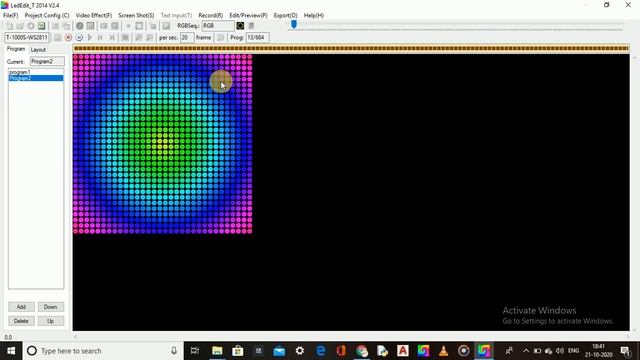Click the Cortana microphone icon
This screenshot has height=360, width=640.
coord(174,351)
